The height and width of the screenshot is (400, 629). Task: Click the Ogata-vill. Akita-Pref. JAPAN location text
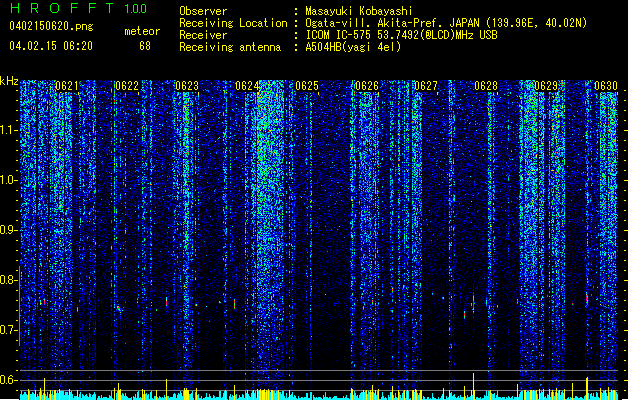[x=446, y=23]
